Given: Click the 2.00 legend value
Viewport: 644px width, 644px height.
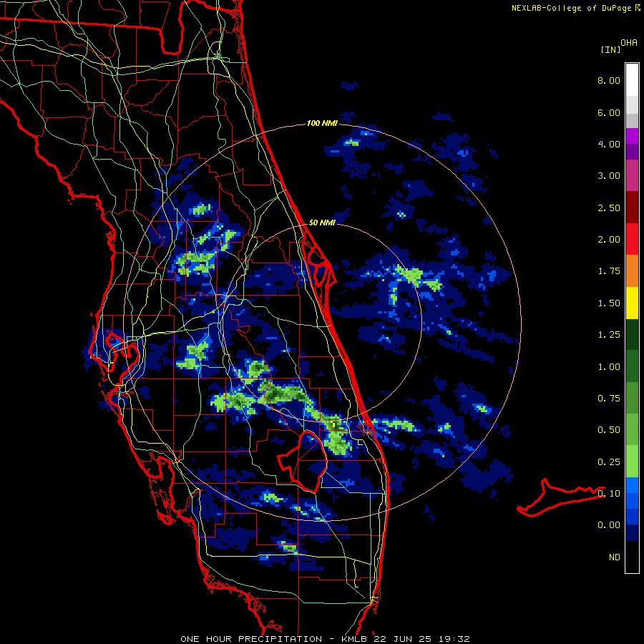Looking at the screenshot, I should [x=609, y=240].
